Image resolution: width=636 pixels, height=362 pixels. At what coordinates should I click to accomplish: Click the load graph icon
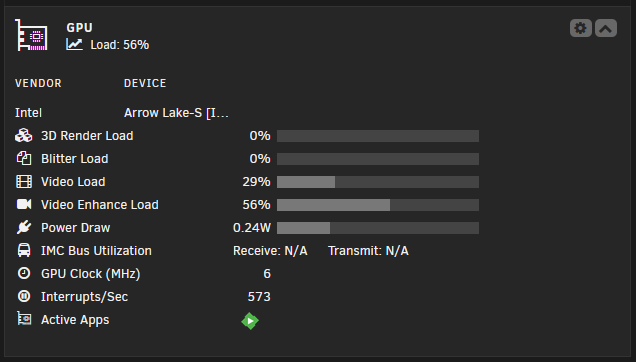point(74,44)
